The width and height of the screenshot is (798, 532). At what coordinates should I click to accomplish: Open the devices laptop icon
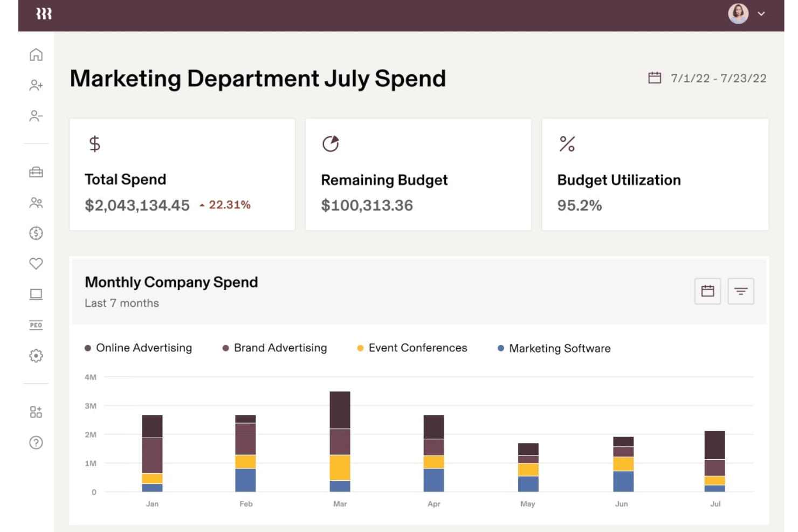36,294
